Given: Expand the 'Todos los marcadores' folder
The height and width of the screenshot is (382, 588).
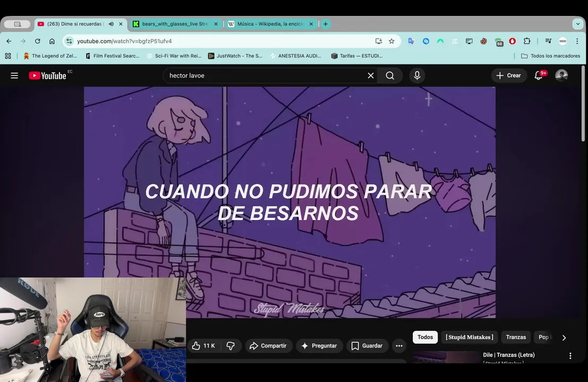Looking at the screenshot, I should pos(550,56).
